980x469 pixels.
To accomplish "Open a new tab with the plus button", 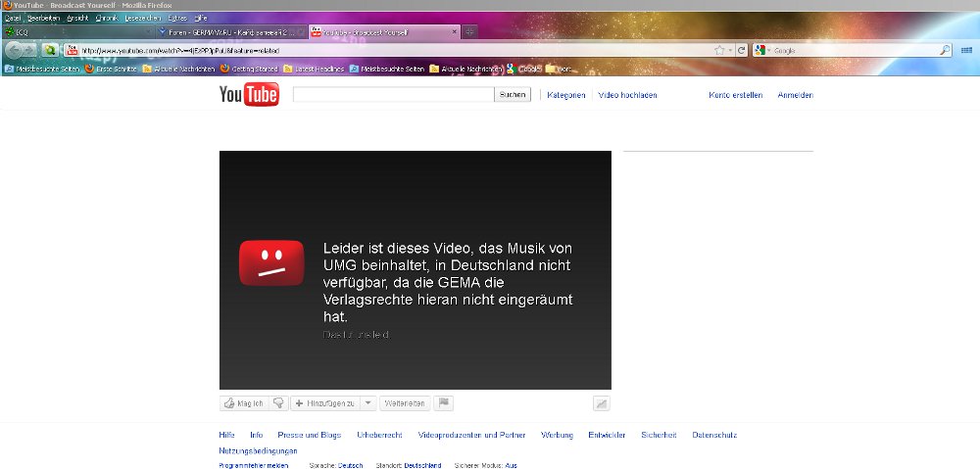I will (x=470, y=32).
